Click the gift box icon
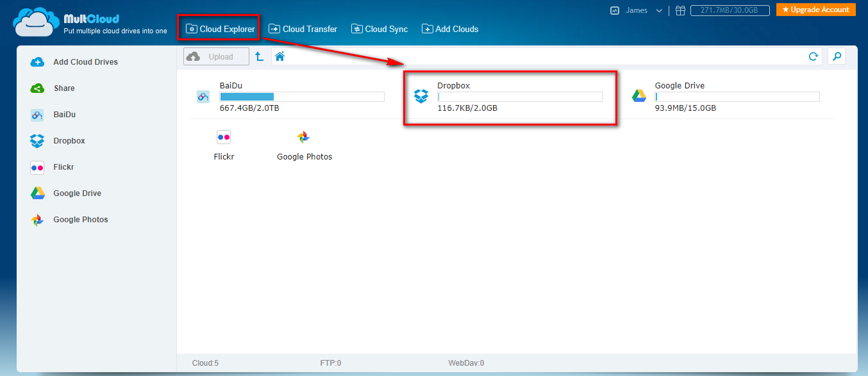868x376 pixels. (680, 10)
